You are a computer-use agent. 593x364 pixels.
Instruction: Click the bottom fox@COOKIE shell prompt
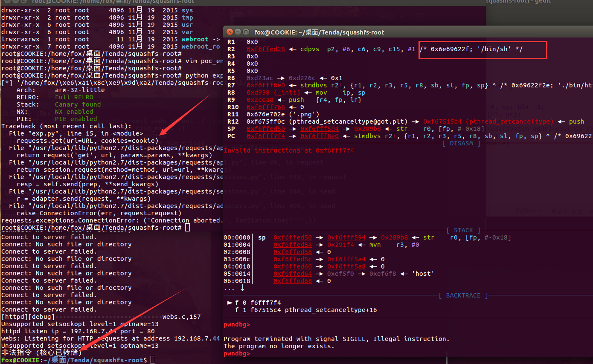click(x=74, y=361)
